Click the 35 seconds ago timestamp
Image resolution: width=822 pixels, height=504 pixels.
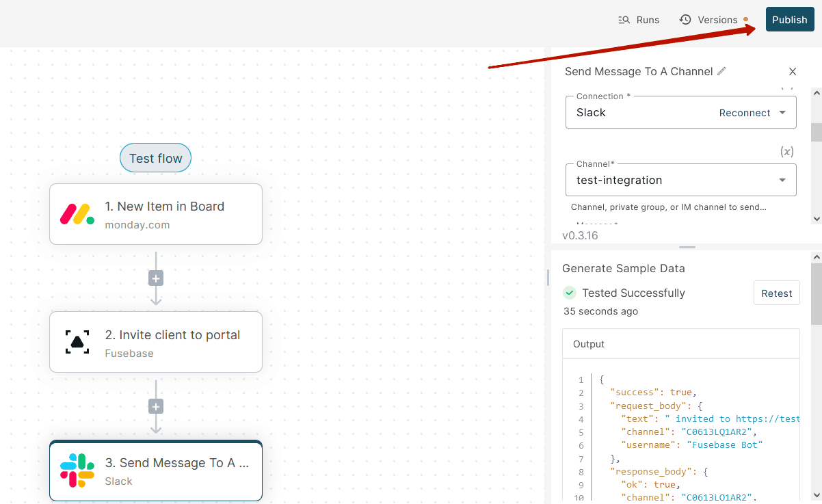click(x=600, y=311)
